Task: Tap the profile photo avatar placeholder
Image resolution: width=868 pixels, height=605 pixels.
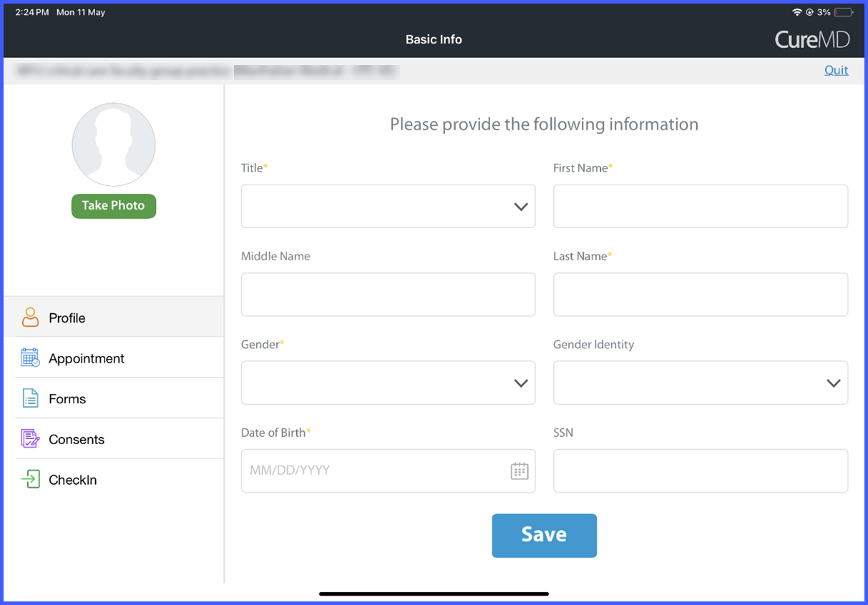Action: [114, 145]
